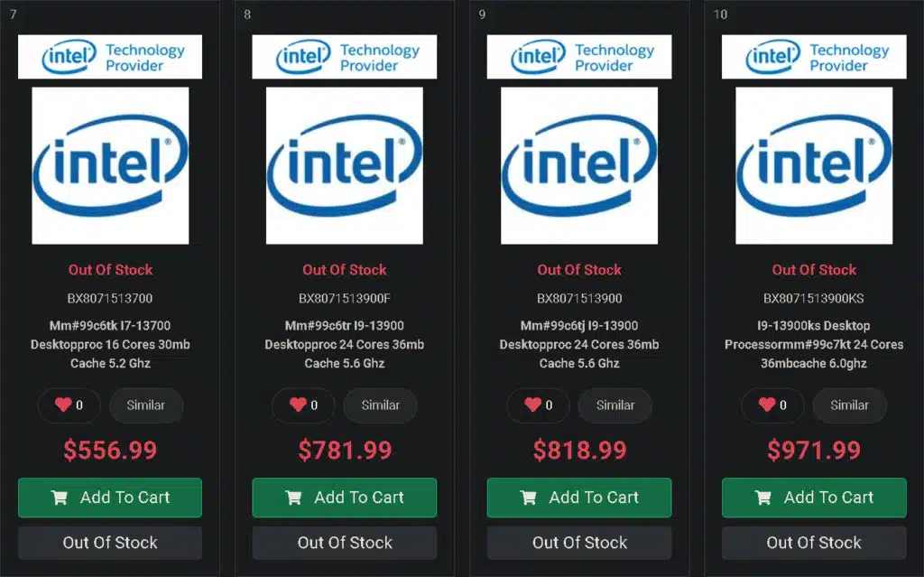The image size is (924, 577).
Task: Click the Intel Technology Provider banner on card 7
Action: (x=110, y=57)
